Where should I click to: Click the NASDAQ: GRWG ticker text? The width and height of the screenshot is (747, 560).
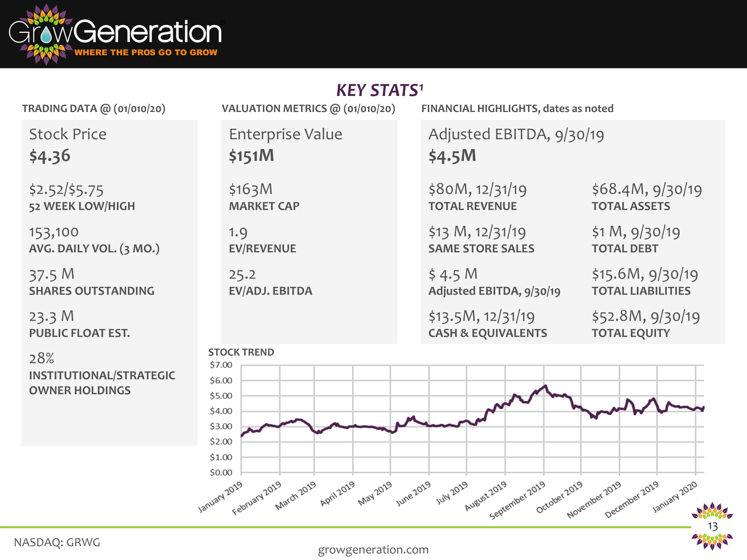(x=57, y=542)
